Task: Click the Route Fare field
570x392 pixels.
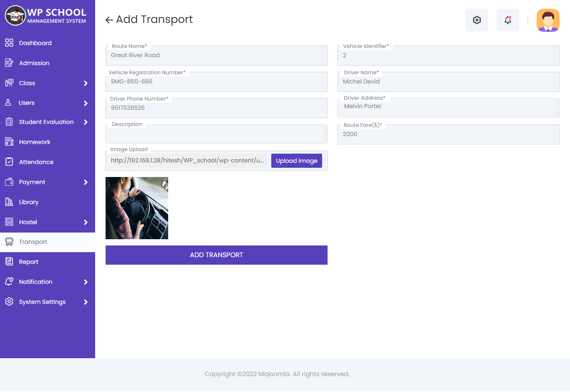Action: pos(449,134)
